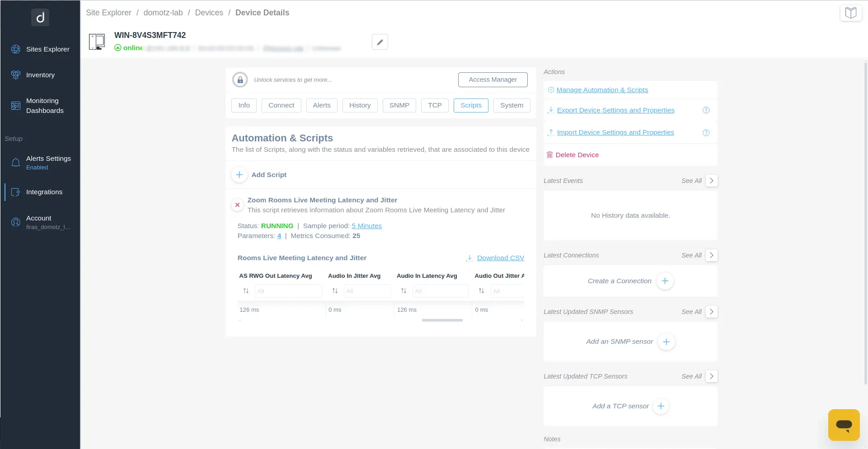This screenshot has width=868, height=449.
Task: Expand Latest Events with See All arrow
Action: pos(711,181)
